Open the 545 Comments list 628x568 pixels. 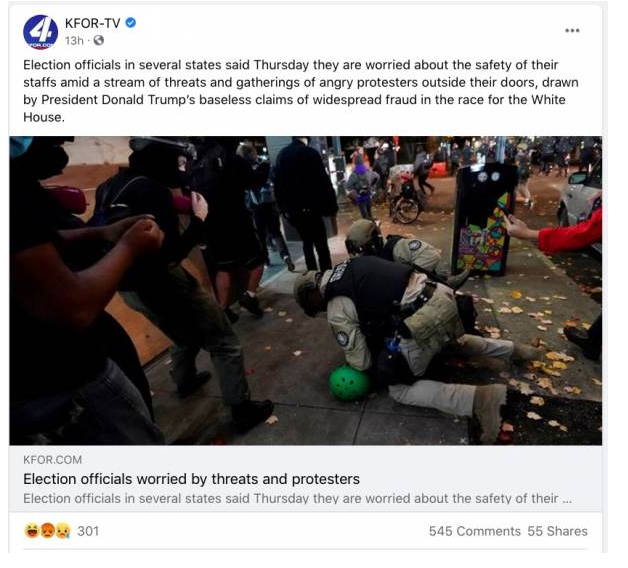pyautogui.click(x=475, y=531)
